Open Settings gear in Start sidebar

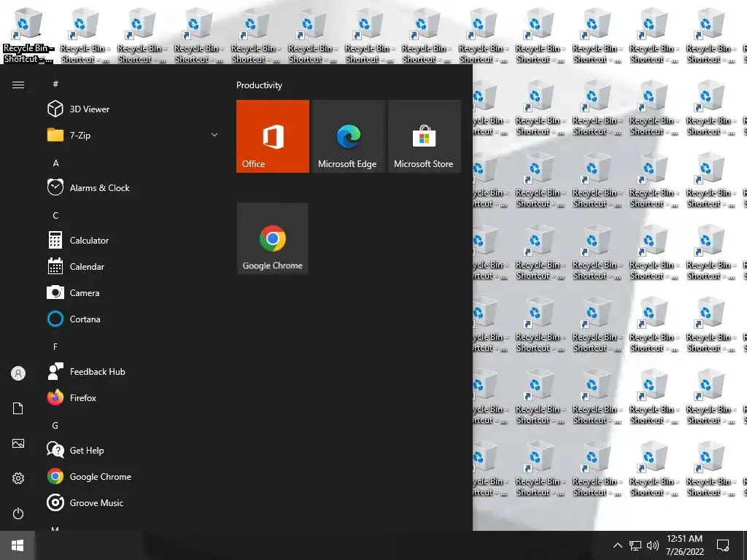(18, 478)
